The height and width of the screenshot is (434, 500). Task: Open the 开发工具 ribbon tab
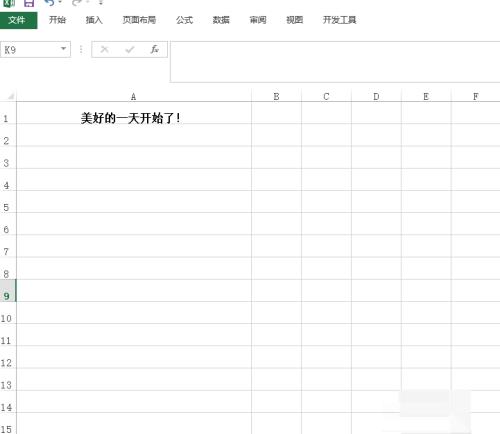click(x=339, y=20)
